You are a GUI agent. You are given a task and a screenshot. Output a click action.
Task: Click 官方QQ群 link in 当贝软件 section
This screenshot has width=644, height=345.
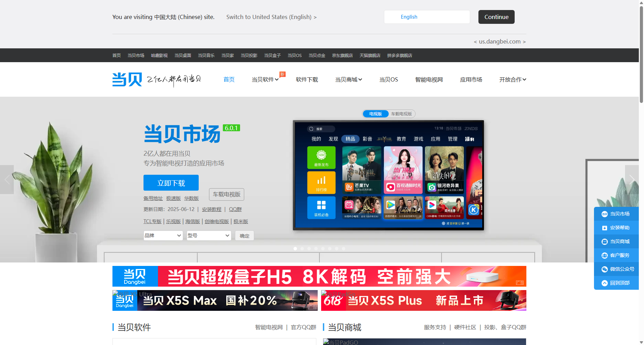[x=304, y=327]
